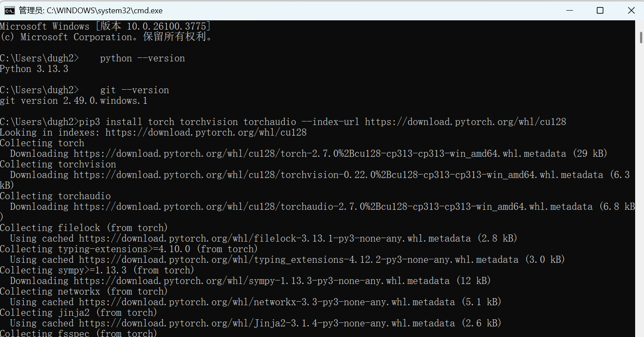Click the sympy-1.13.3 wheel download URL
The height and width of the screenshot is (337, 644).
261,281
